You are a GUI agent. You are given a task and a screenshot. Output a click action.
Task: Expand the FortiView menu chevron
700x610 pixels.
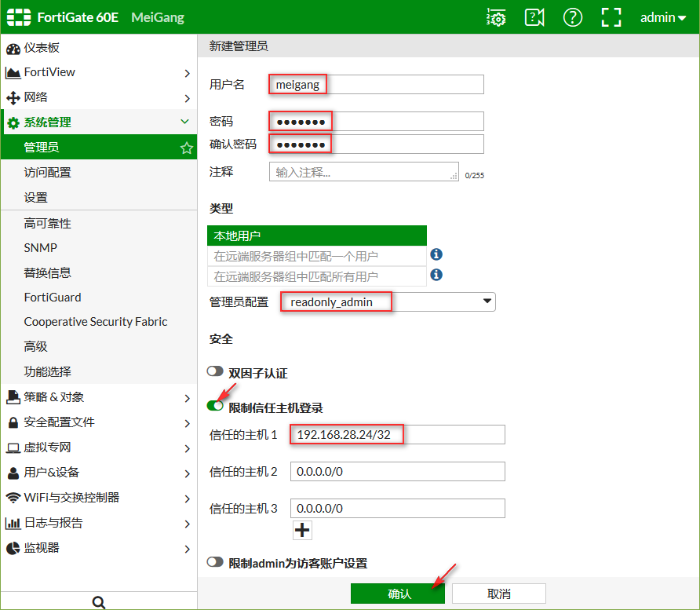tap(188, 73)
